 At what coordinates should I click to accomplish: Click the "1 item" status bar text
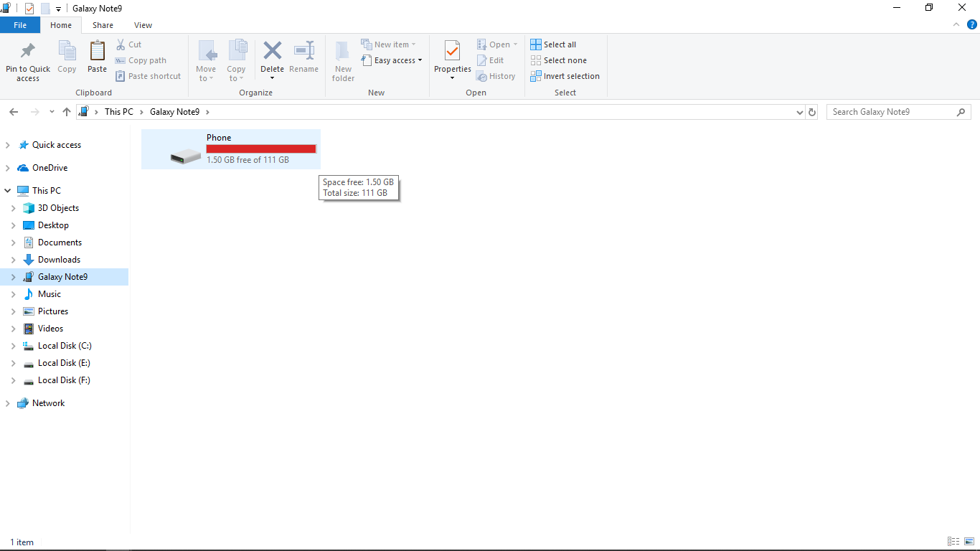(22, 542)
